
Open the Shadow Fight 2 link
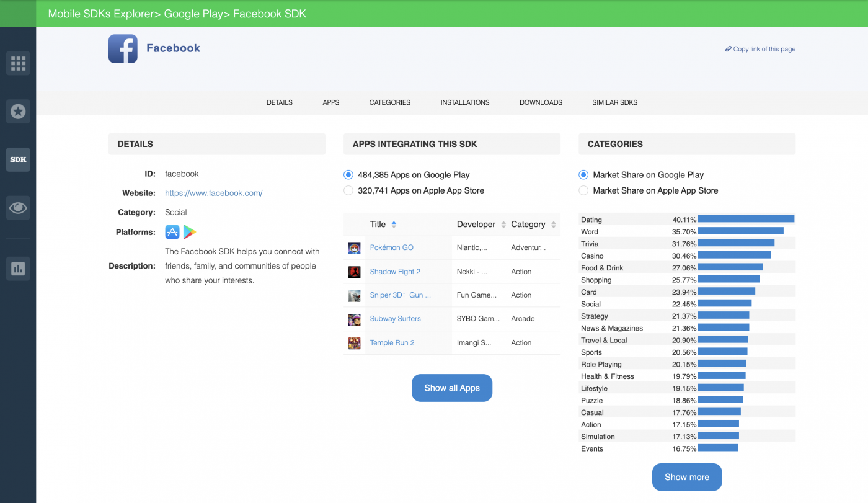pyautogui.click(x=395, y=272)
